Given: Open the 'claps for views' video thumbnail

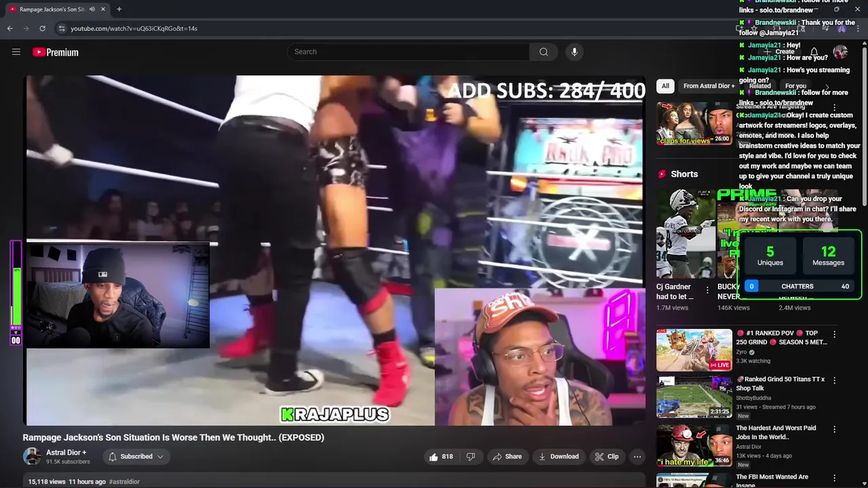Looking at the screenshot, I should coord(694,123).
